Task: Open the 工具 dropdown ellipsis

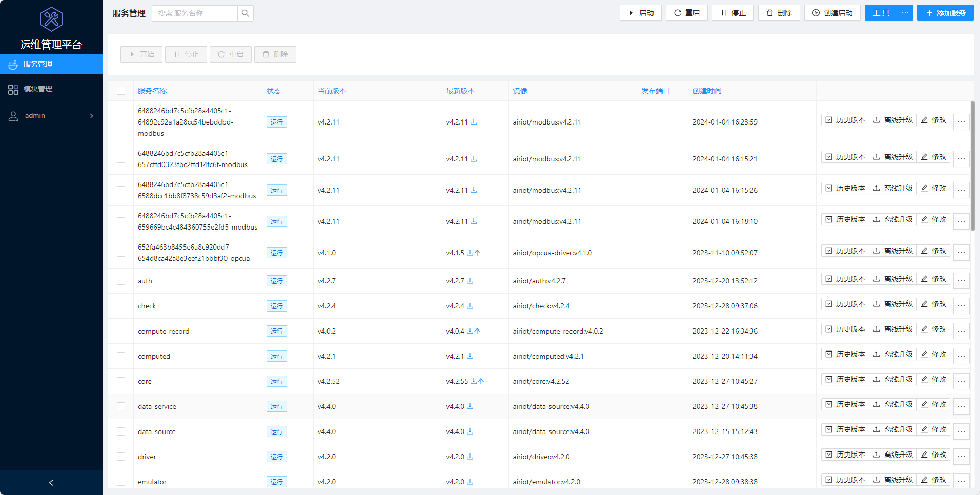Action: tap(905, 13)
